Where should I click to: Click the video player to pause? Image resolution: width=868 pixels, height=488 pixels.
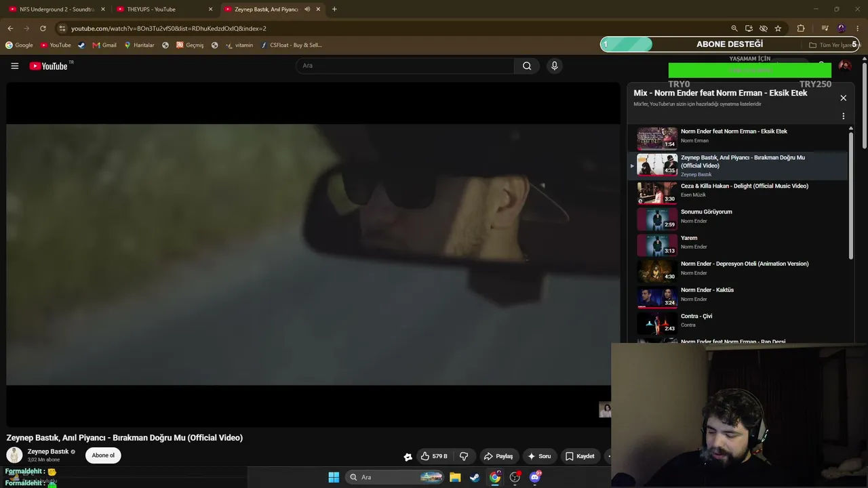coord(313,254)
